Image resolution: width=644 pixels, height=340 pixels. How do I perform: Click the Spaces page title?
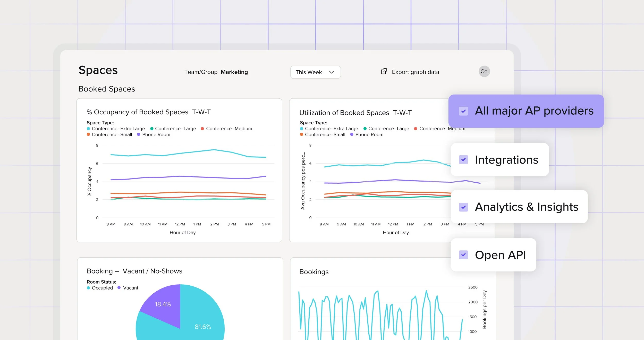pyautogui.click(x=98, y=70)
